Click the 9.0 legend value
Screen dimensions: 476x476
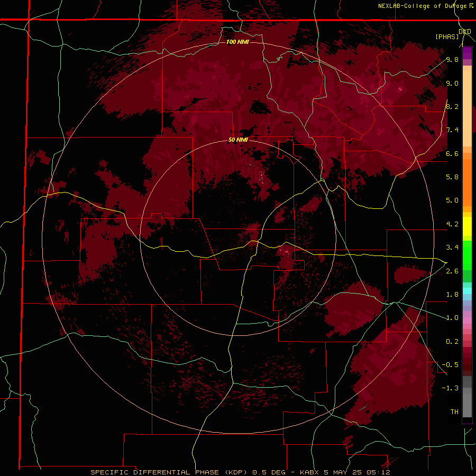(x=452, y=83)
